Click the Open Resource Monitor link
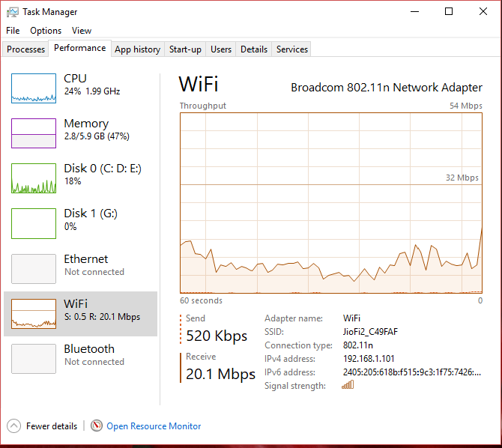The image size is (502, 448). point(154,426)
